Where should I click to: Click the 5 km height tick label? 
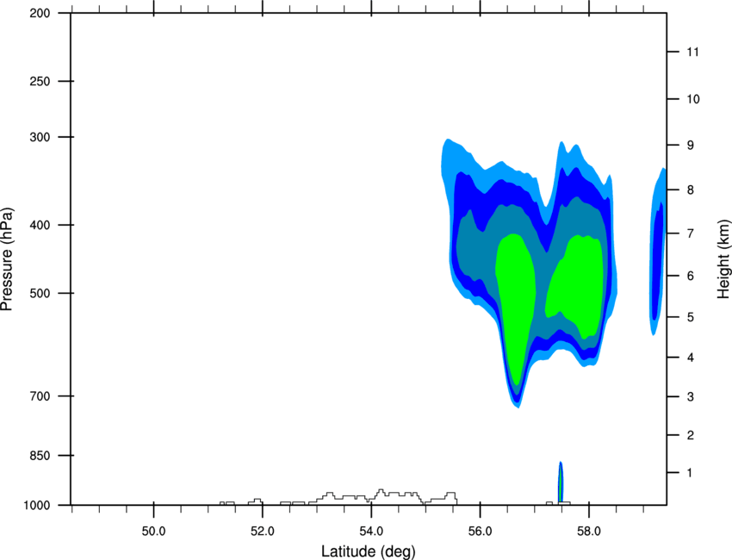pyautogui.click(x=691, y=318)
